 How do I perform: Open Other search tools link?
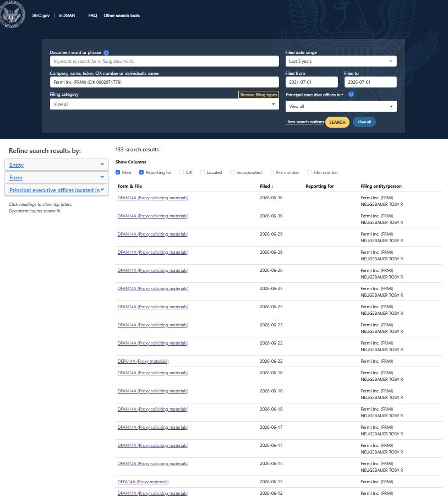tap(122, 15)
